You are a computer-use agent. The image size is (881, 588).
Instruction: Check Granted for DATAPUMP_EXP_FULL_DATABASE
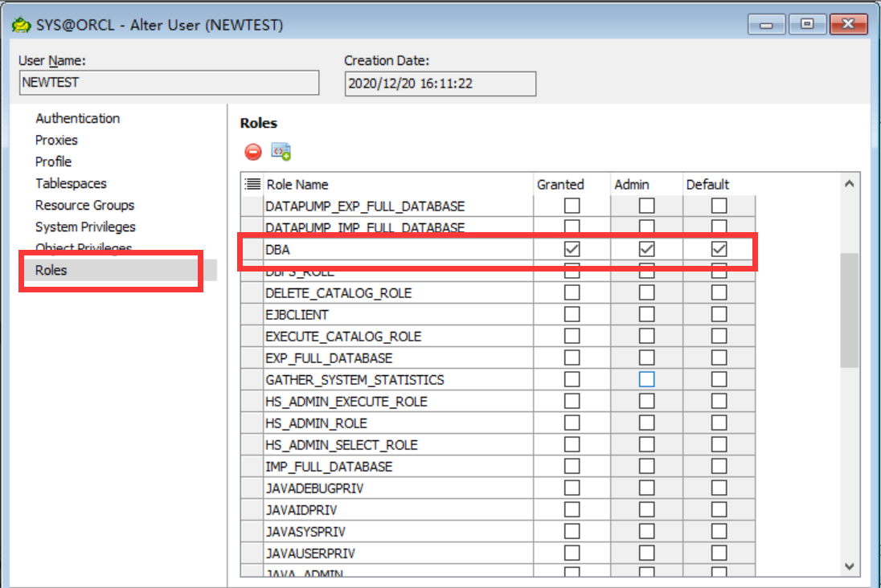coord(572,206)
